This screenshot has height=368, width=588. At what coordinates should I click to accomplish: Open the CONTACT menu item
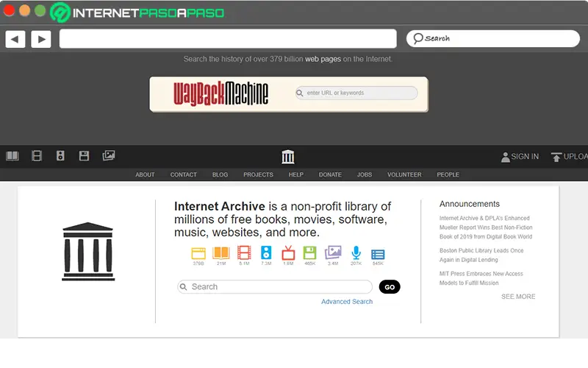183,174
